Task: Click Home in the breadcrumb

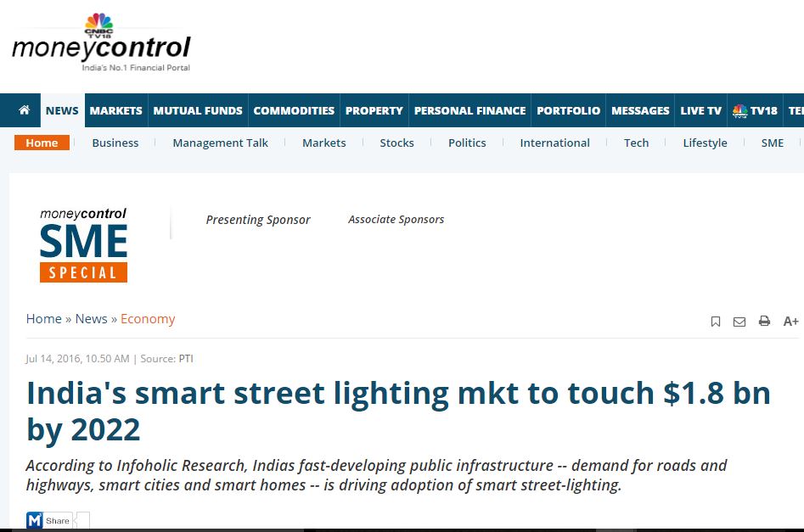Action: pyautogui.click(x=44, y=319)
